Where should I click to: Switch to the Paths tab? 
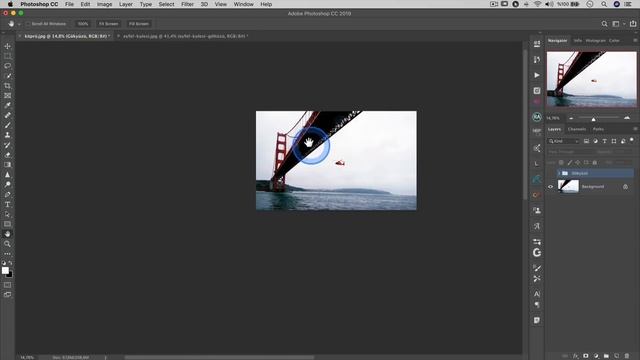coord(598,129)
